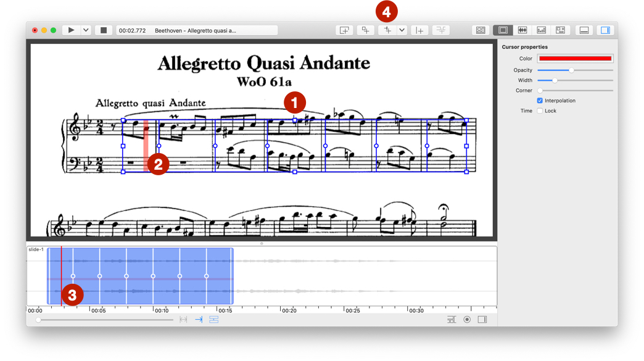Image resolution: width=644 pixels, height=361 pixels.
Task: Select the top-left handle of the cursor selection
Action: [123, 120]
